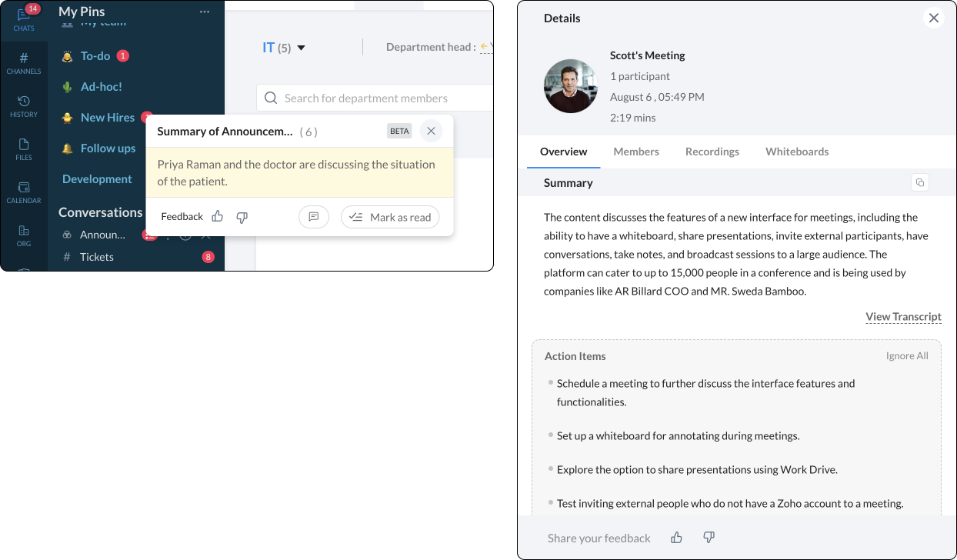Open comment feedback in the summary popup

point(313,216)
